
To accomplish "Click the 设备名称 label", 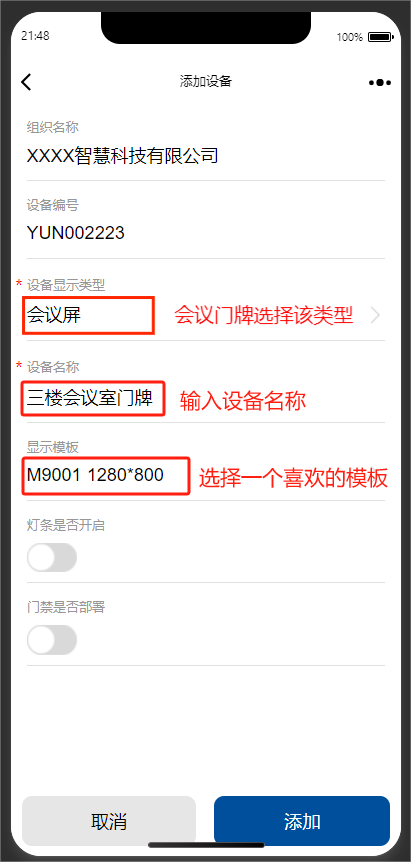I will [x=53, y=366].
